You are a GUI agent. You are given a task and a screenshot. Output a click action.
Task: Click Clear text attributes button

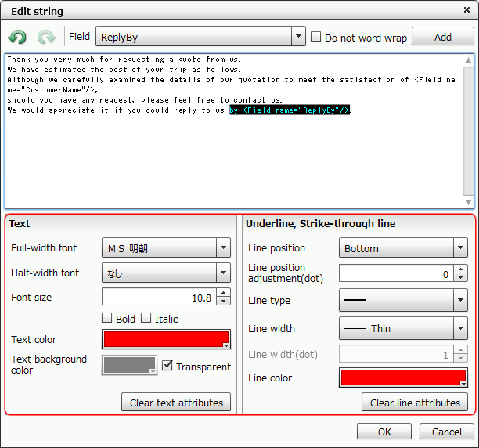(x=176, y=402)
